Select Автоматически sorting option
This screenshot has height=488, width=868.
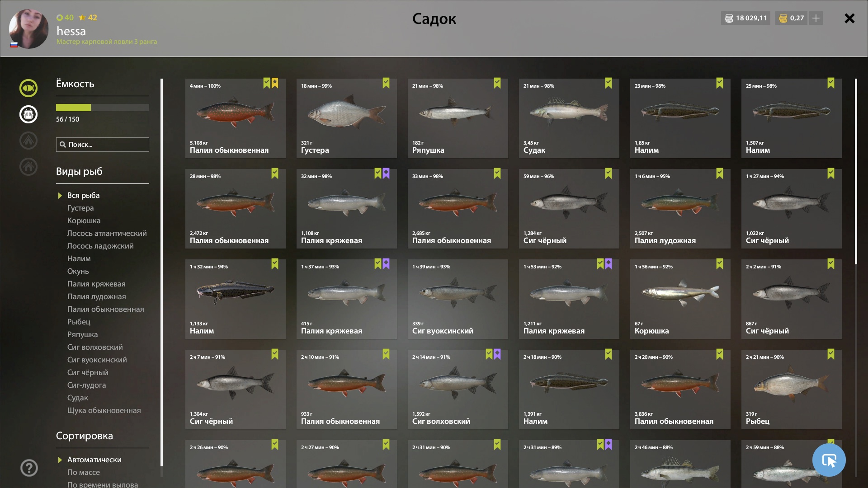[x=94, y=460]
